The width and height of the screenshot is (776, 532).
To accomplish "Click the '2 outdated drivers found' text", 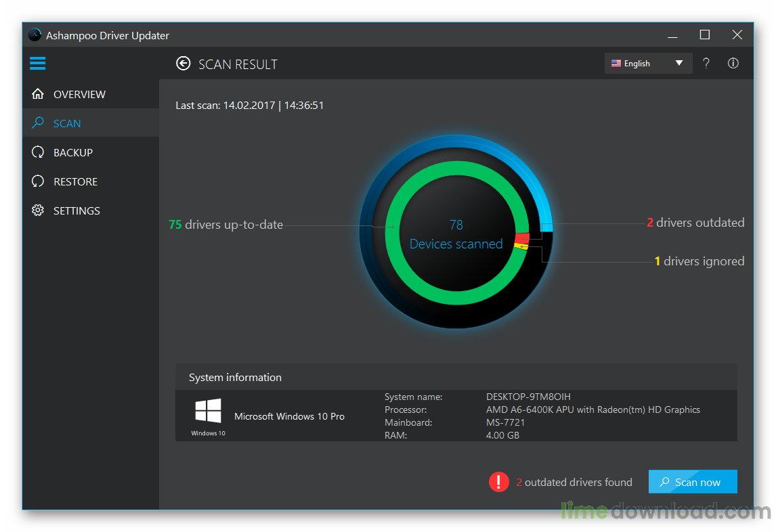I will [x=576, y=482].
